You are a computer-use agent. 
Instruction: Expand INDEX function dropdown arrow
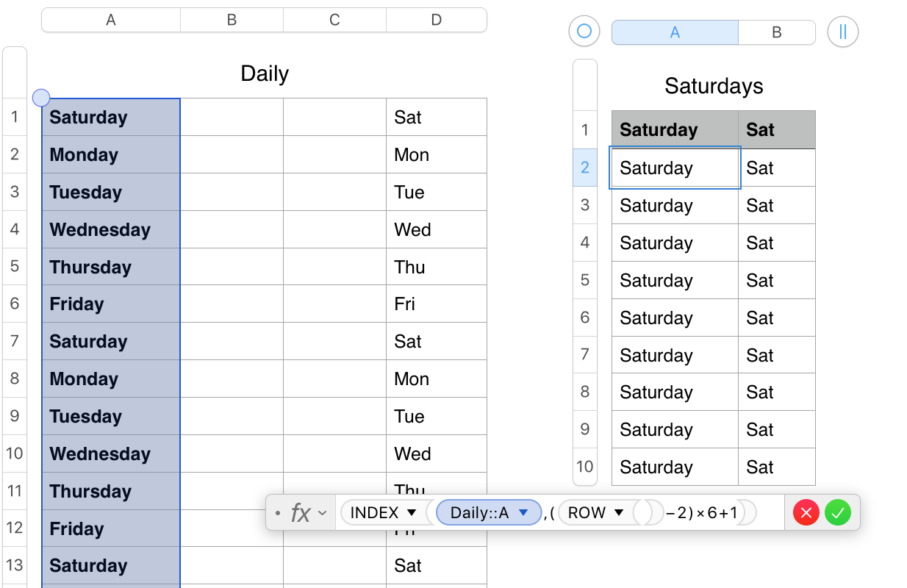[x=412, y=513]
